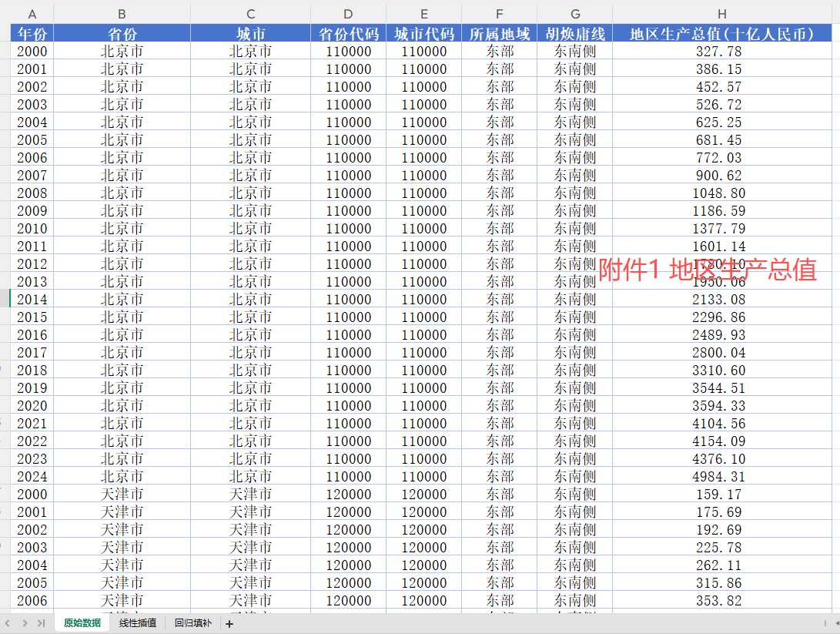
Task: Go to the next sheet arrow
Action: pos(25,623)
